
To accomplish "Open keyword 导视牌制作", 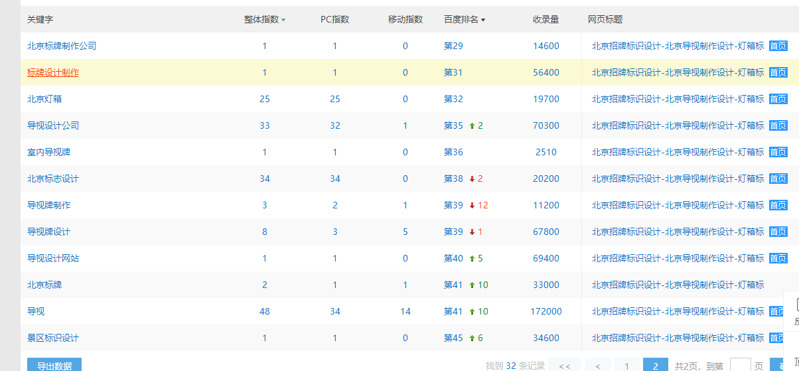I will (x=49, y=205).
